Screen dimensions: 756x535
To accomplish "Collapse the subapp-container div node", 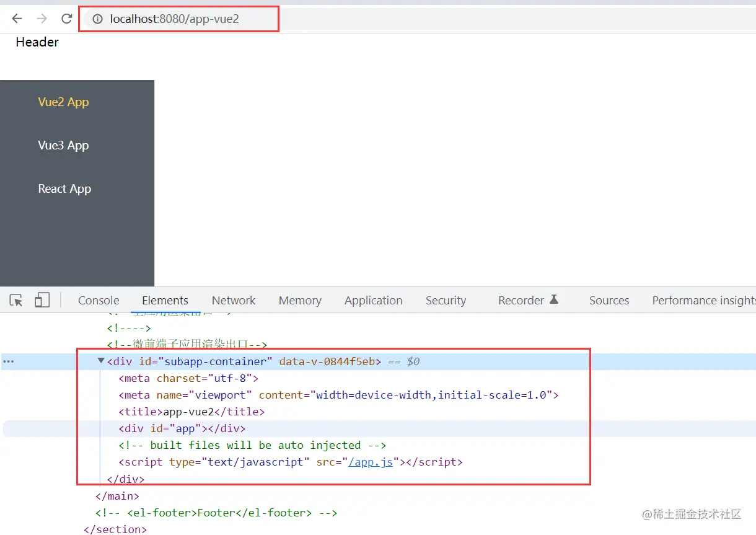I will 101,361.
